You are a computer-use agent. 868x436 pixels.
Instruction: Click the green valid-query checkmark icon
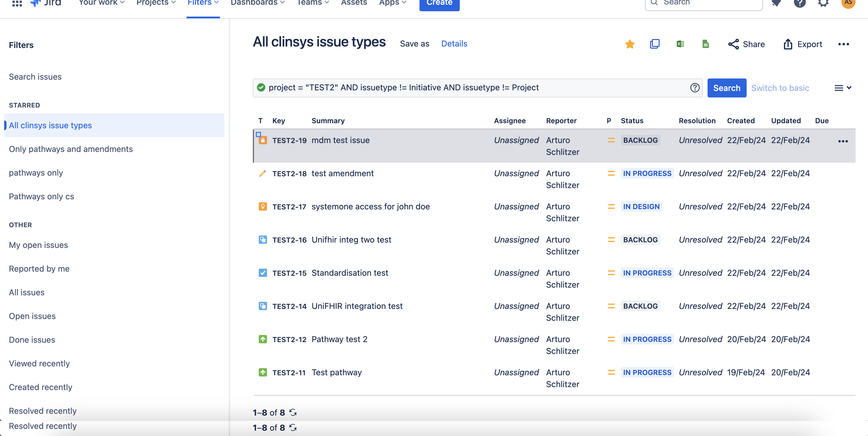tap(261, 87)
